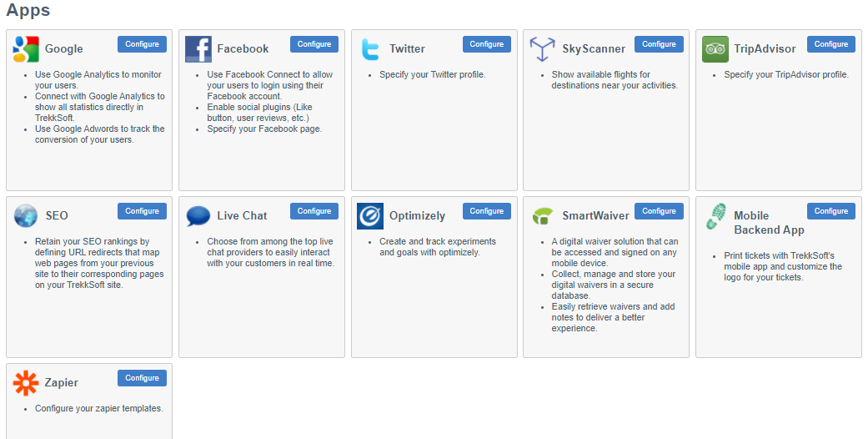Configure Zapier templates
This screenshot has width=868, height=439.
click(142, 378)
